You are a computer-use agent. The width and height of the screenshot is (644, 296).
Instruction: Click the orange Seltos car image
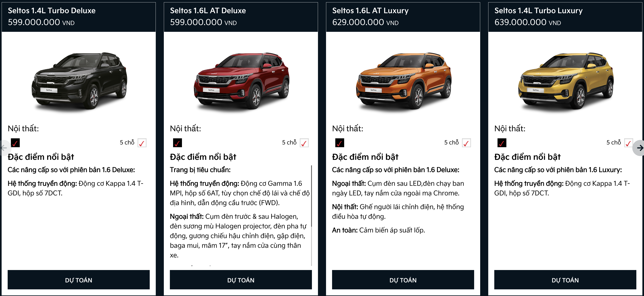pyautogui.click(x=404, y=81)
